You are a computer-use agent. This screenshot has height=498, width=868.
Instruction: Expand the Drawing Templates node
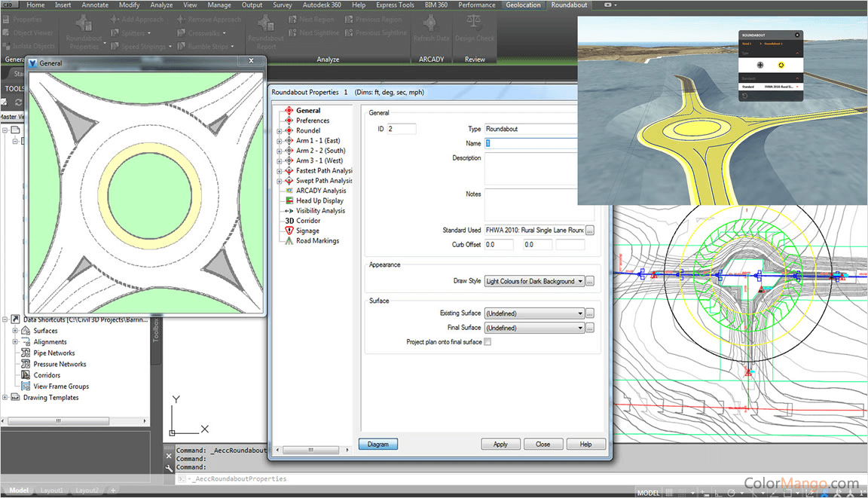click(5, 397)
